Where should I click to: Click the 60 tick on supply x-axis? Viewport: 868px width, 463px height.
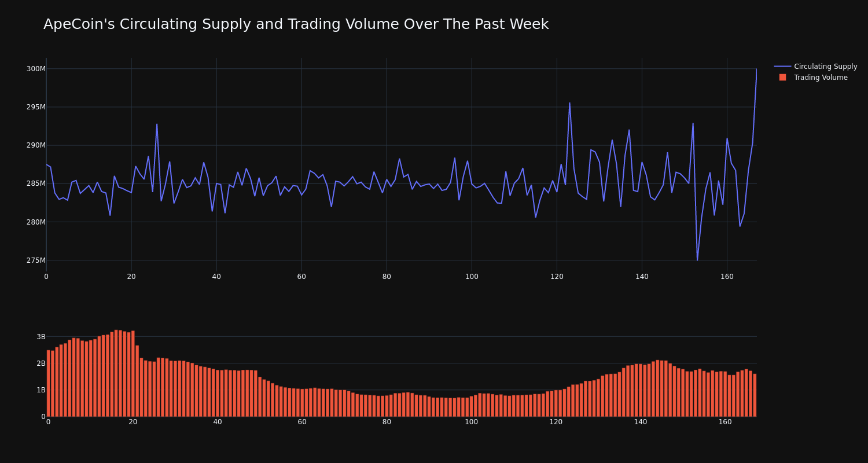(x=301, y=277)
